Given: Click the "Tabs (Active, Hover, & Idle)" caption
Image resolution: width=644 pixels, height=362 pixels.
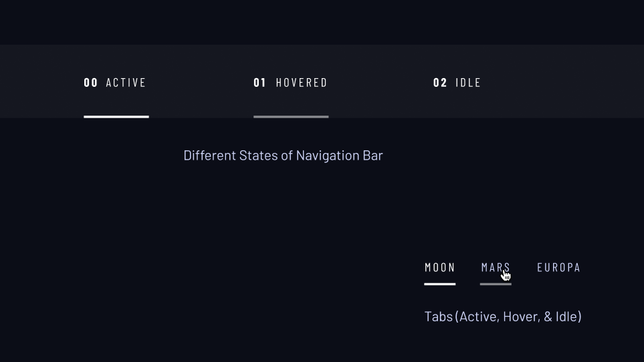Looking at the screenshot, I should [x=503, y=317].
